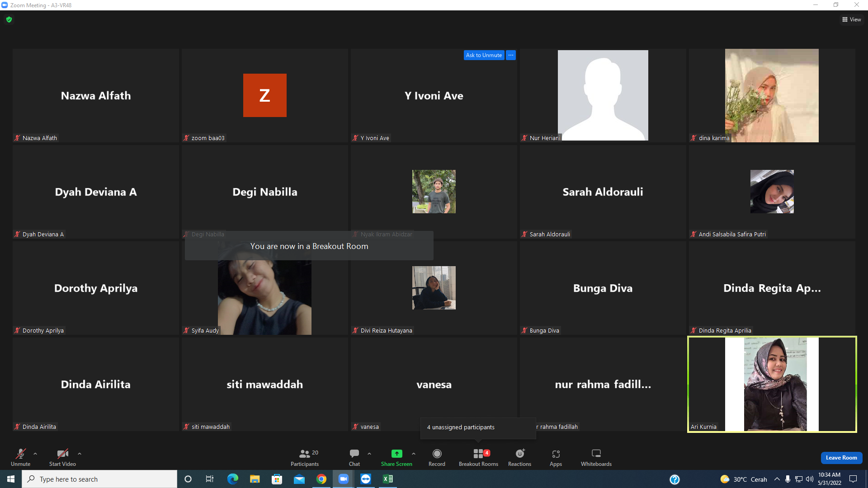The width and height of the screenshot is (868, 488).
Task: Click the Dorothy Aprilya name label
Action: point(43,330)
